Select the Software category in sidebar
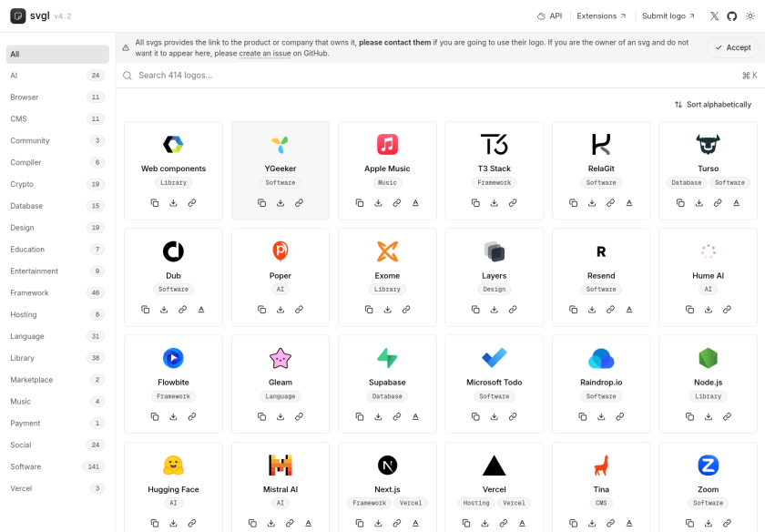 click(x=57, y=466)
